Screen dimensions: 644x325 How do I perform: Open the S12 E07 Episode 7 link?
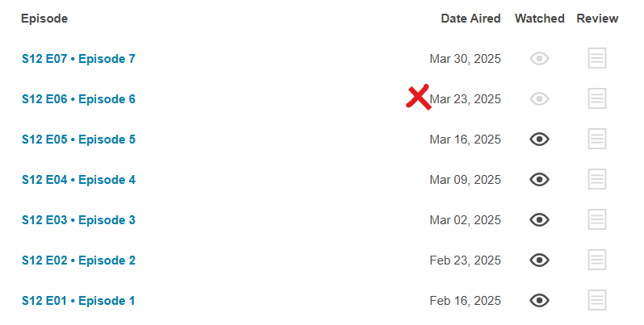coord(78,59)
